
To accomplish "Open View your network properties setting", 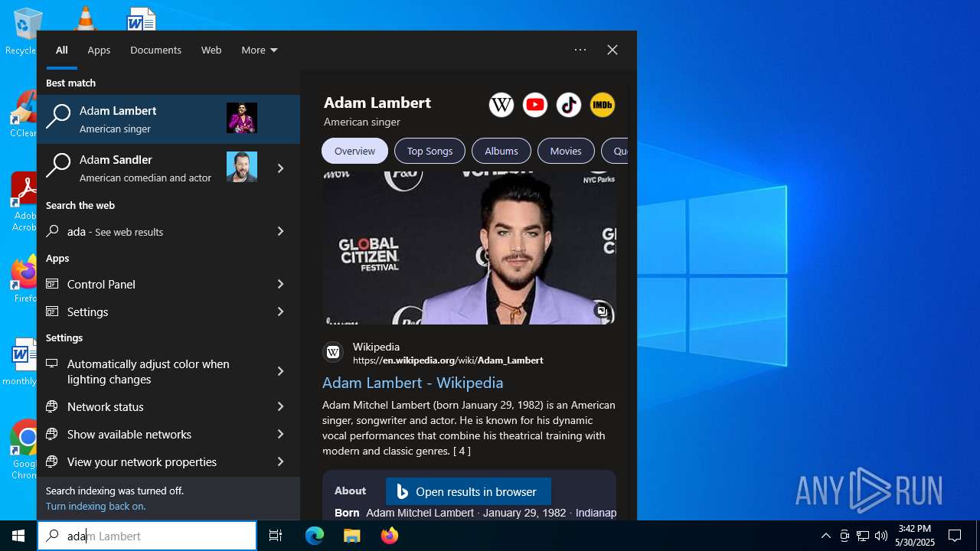I will point(149,461).
